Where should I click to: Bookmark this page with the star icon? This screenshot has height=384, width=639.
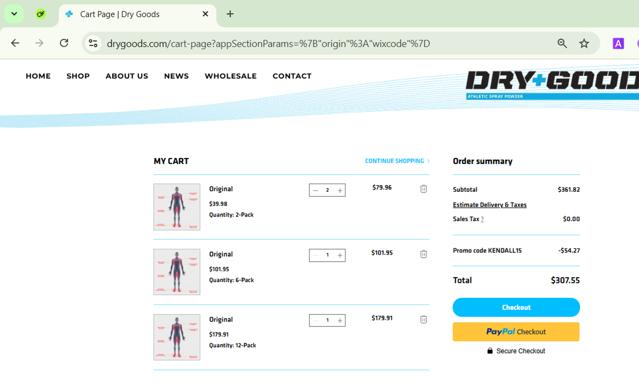tap(584, 43)
